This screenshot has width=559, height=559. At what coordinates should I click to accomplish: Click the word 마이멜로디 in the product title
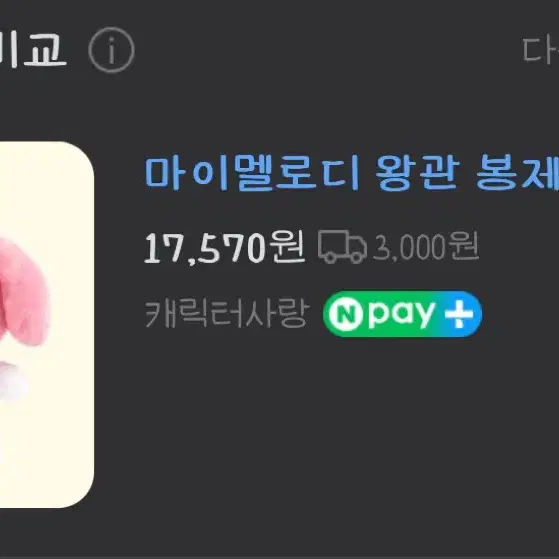coord(252,173)
